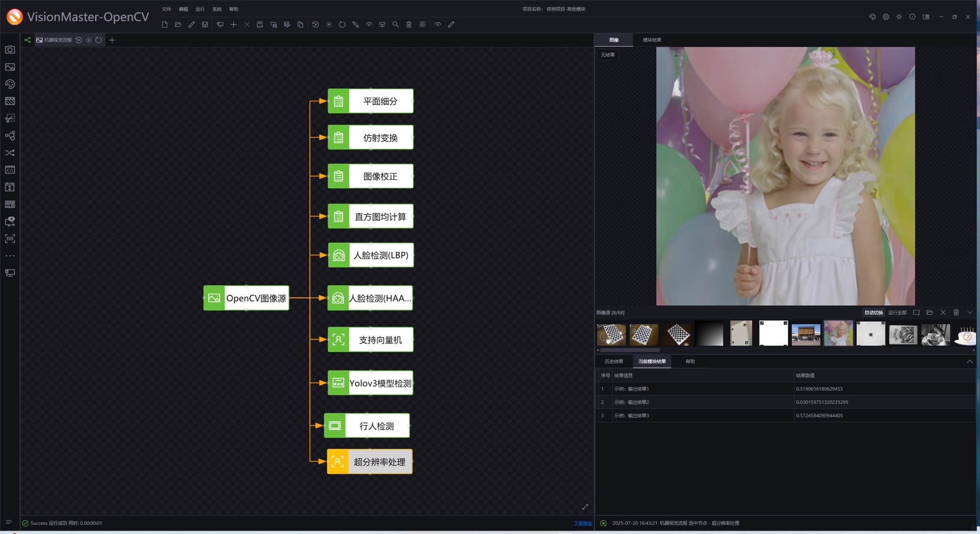Toggle the record circle in flow tab
The image size is (980, 534).
tap(89, 40)
